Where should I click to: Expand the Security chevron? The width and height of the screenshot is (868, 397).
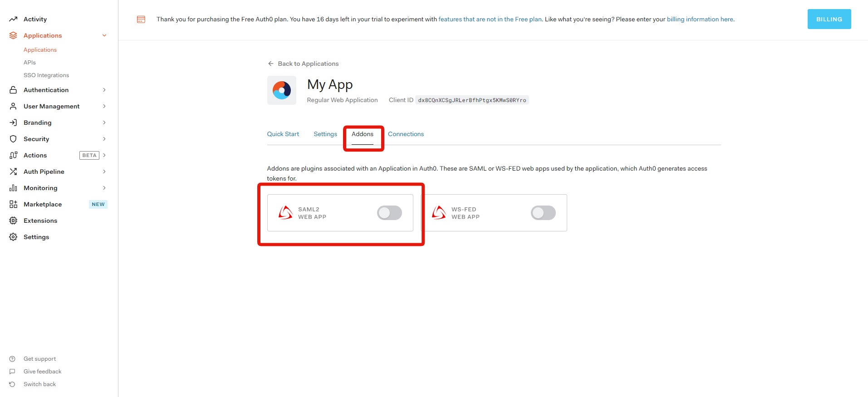pos(104,139)
